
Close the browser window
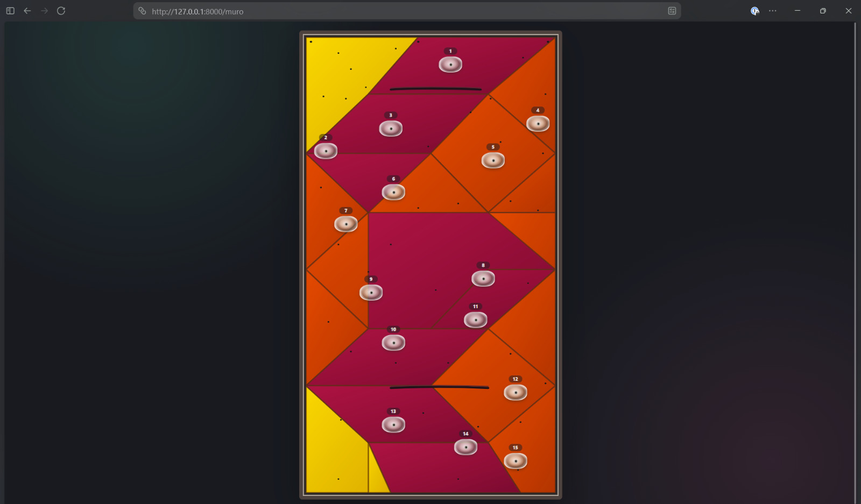point(849,11)
